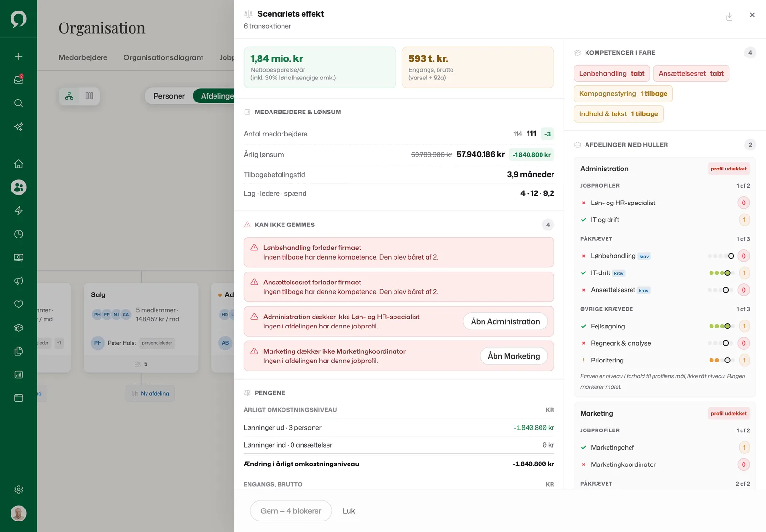Image resolution: width=766 pixels, height=532 pixels.
Task: Open the lightning bolt sidebar icon
Action: click(x=19, y=211)
